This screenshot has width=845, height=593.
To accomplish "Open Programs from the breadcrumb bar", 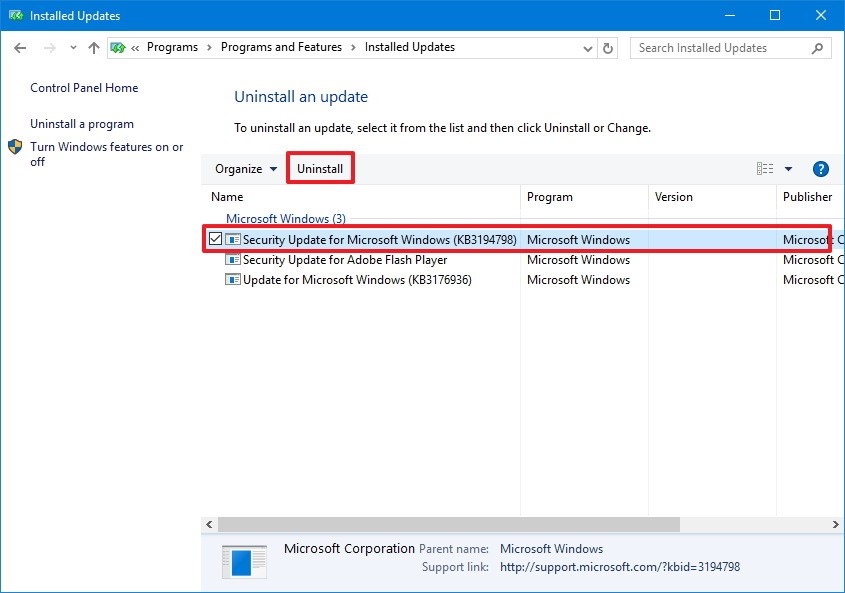I will 172,47.
